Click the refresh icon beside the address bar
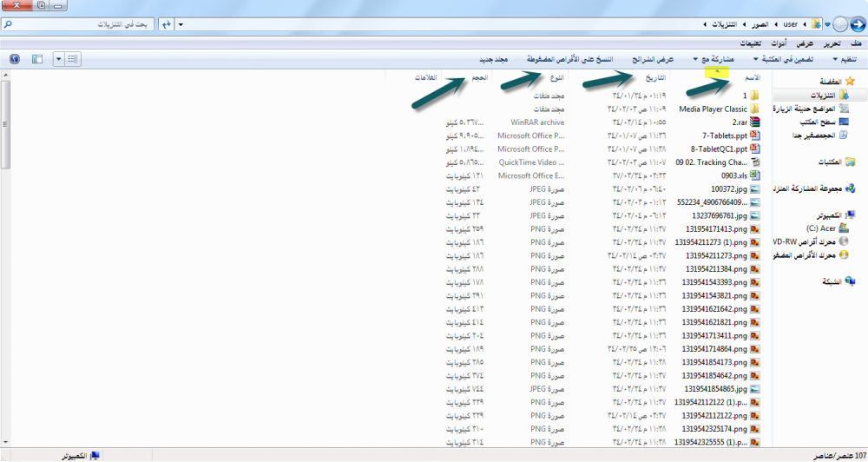The image size is (868, 462). tap(167, 24)
